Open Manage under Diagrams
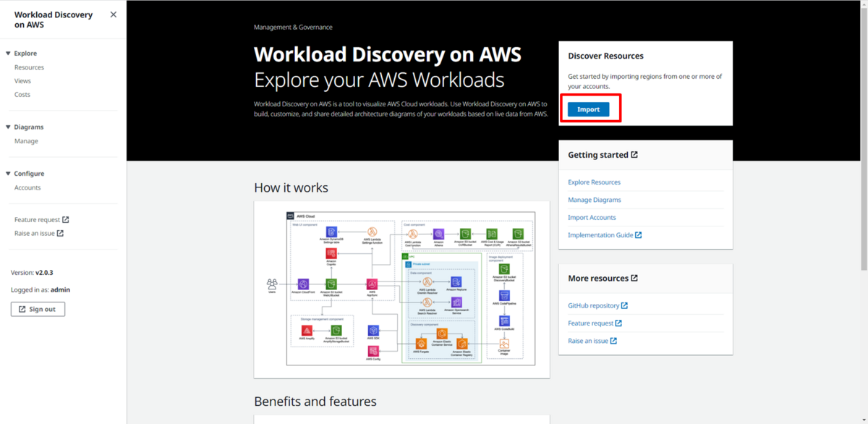The width and height of the screenshot is (868, 424). click(26, 141)
